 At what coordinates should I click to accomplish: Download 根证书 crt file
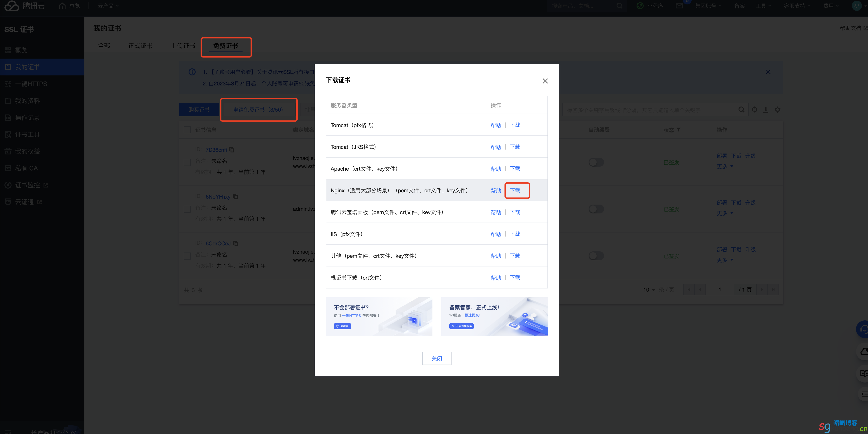point(515,277)
